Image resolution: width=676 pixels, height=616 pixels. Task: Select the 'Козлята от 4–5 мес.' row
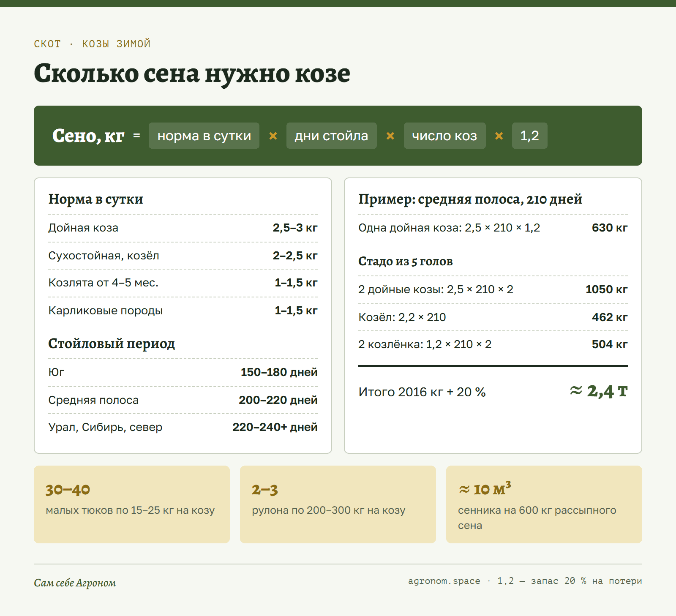(183, 283)
